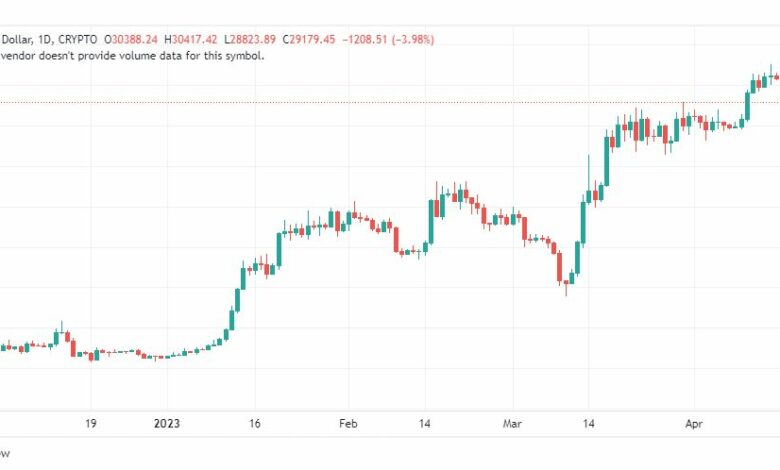Viewport: 780px width, 470px height.
Task: Click the last red candle at far right
Action: coord(777,78)
